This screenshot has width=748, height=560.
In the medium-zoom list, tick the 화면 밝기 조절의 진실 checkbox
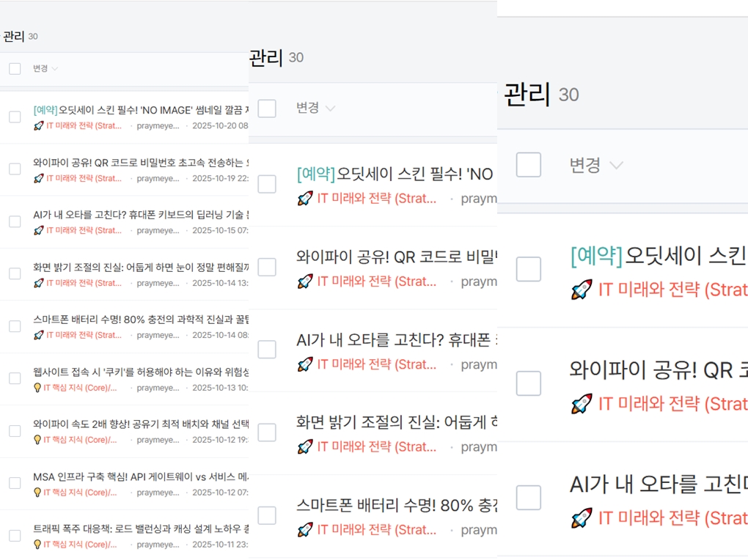(267, 432)
